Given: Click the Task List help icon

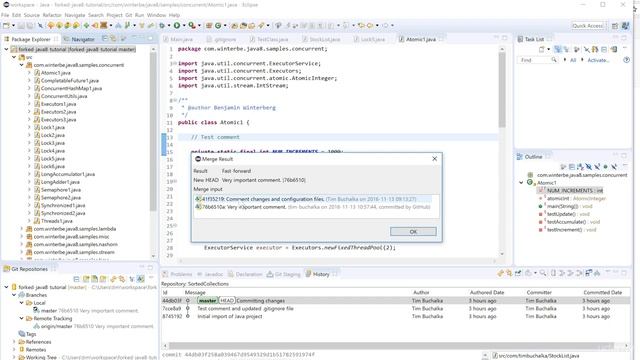Looking at the screenshot, I should pyautogui.click(x=627, y=60).
